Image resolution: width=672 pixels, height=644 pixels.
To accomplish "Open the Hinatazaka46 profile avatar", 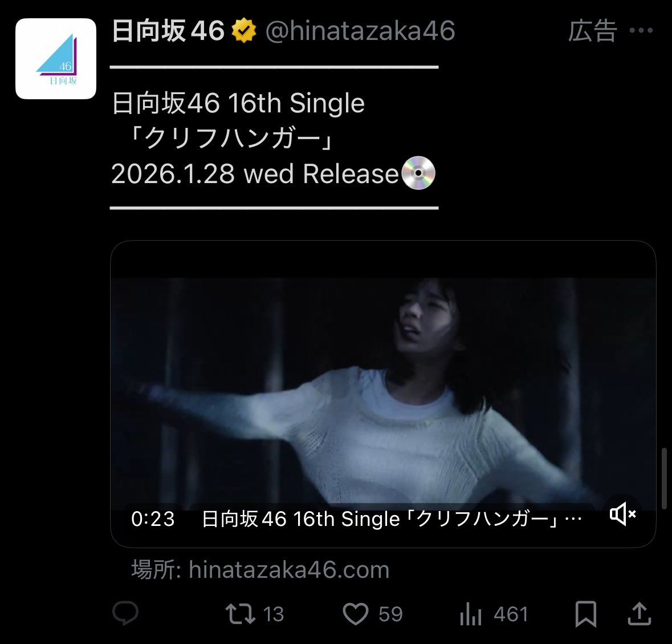I will [56, 59].
